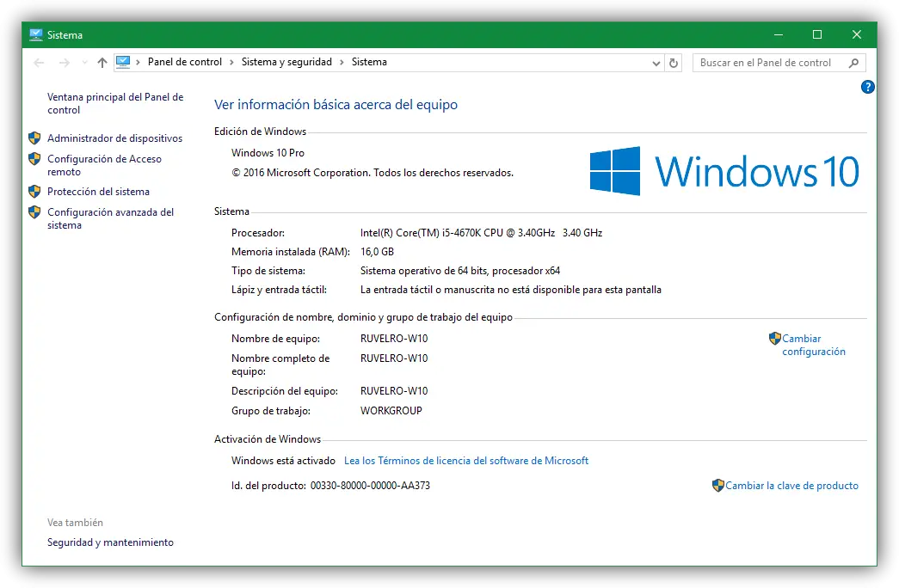Click the WORKGROUP value
Viewport: 899px width, 588px height.
(x=391, y=410)
